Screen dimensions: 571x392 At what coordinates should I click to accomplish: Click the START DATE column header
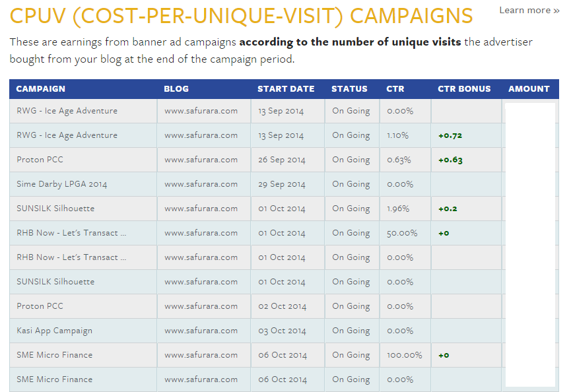click(x=286, y=89)
